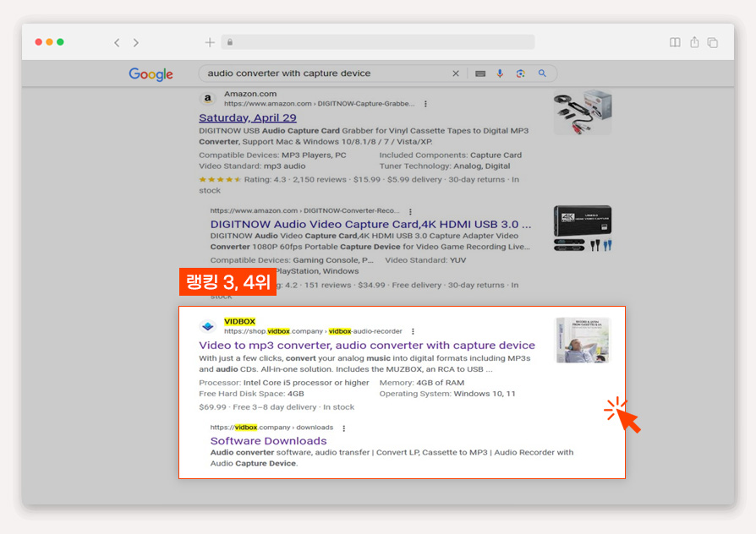Screen dimensions: 756x534
Task: Click 'Processor: Intel Core i5 processor or higher'
Action: [284, 383]
